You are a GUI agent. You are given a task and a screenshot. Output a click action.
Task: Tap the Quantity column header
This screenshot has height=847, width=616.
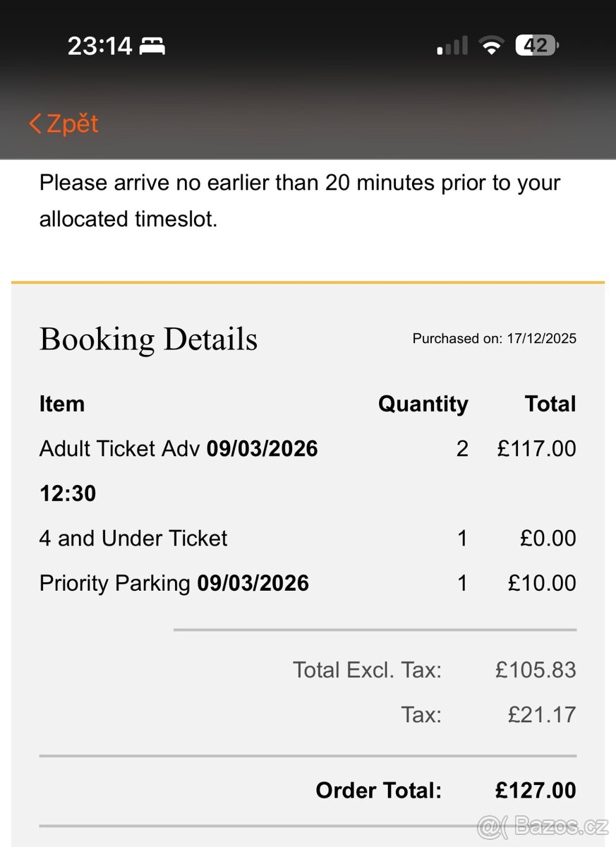[423, 404]
